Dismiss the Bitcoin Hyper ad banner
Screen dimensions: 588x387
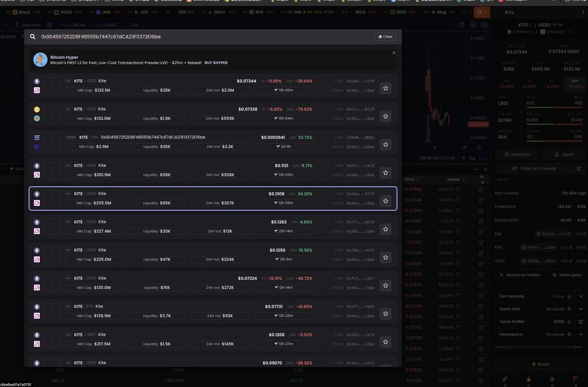(394, 52)
